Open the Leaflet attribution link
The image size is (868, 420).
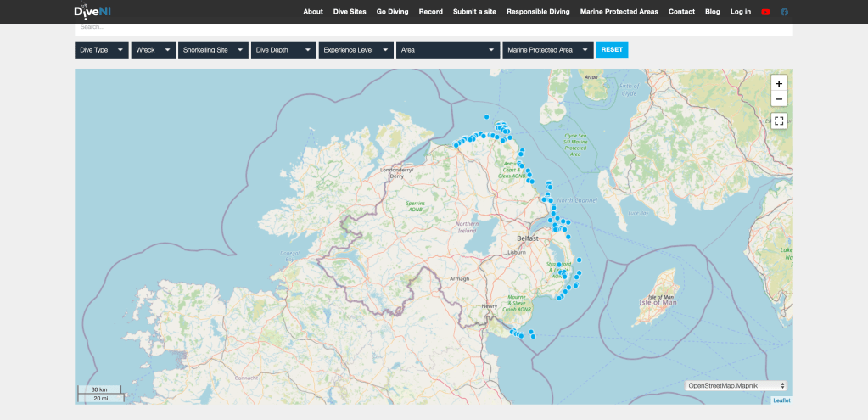pos(781,400)
